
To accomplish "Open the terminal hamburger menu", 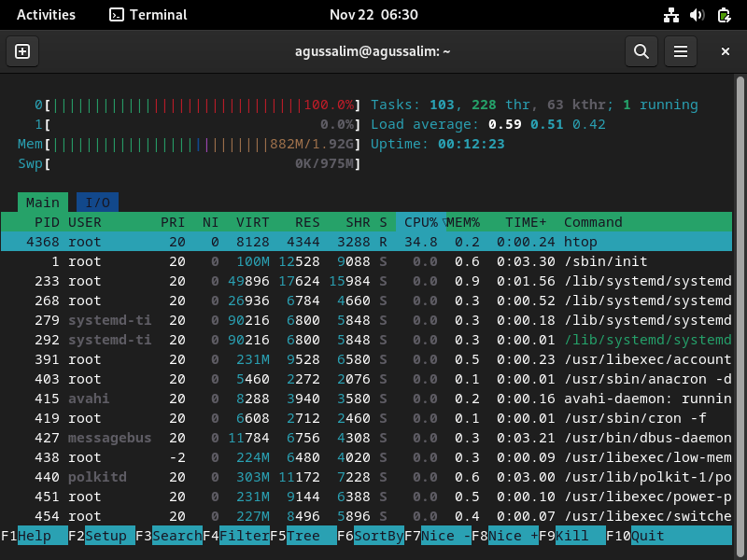I will (x=681, y=51).
